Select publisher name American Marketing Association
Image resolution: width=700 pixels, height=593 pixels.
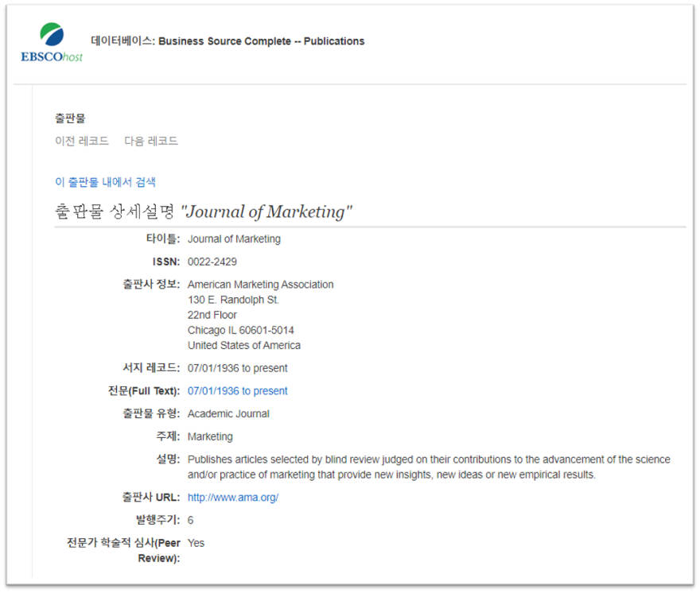coord(260,285)
